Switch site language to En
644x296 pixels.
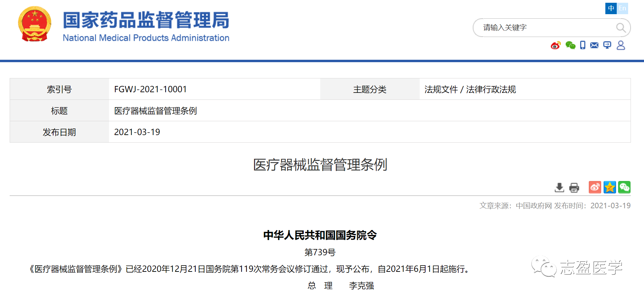point(622,8)
